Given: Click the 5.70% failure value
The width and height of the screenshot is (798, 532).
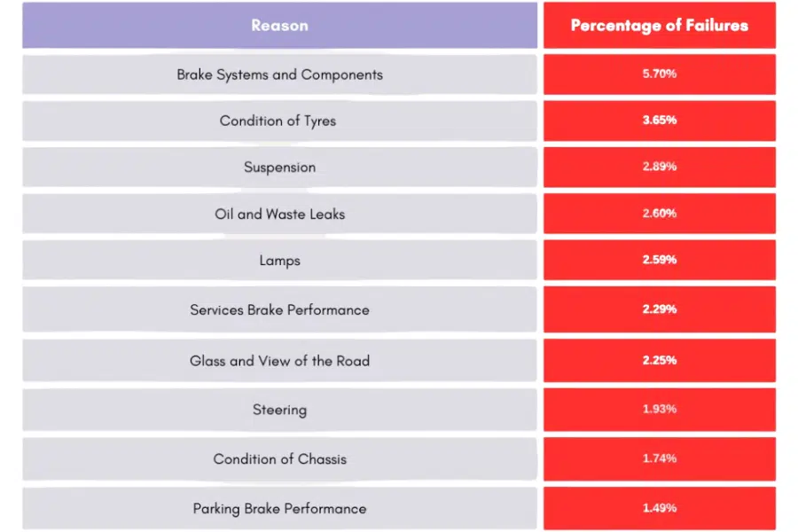Looking at the screenshot, I should click(x=659, y=74).
